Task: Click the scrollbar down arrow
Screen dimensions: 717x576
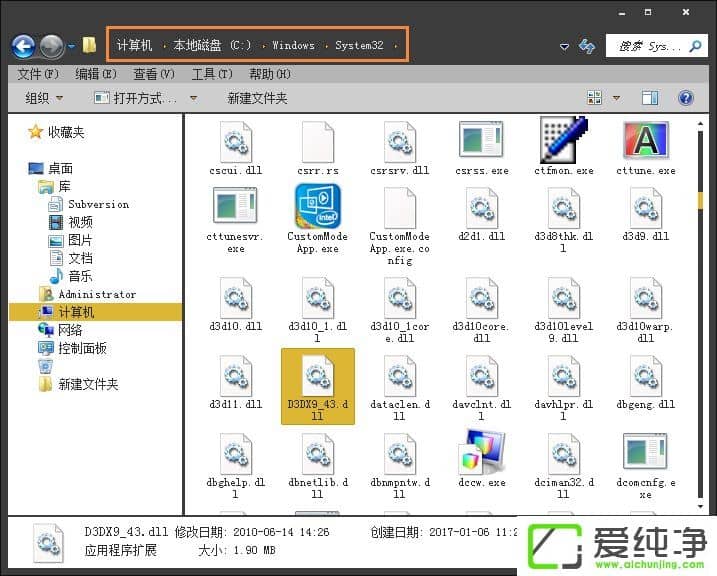Action: click(x=700, y=506)
